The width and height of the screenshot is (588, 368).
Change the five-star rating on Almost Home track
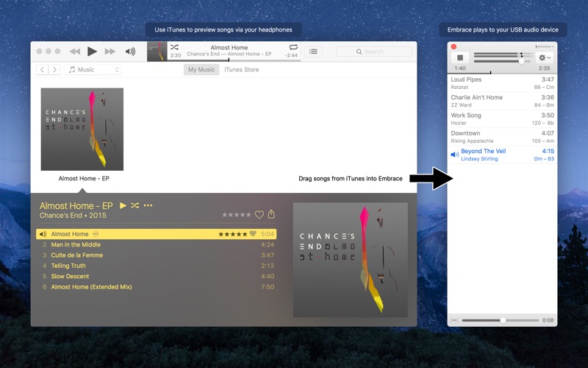point(233,234)
